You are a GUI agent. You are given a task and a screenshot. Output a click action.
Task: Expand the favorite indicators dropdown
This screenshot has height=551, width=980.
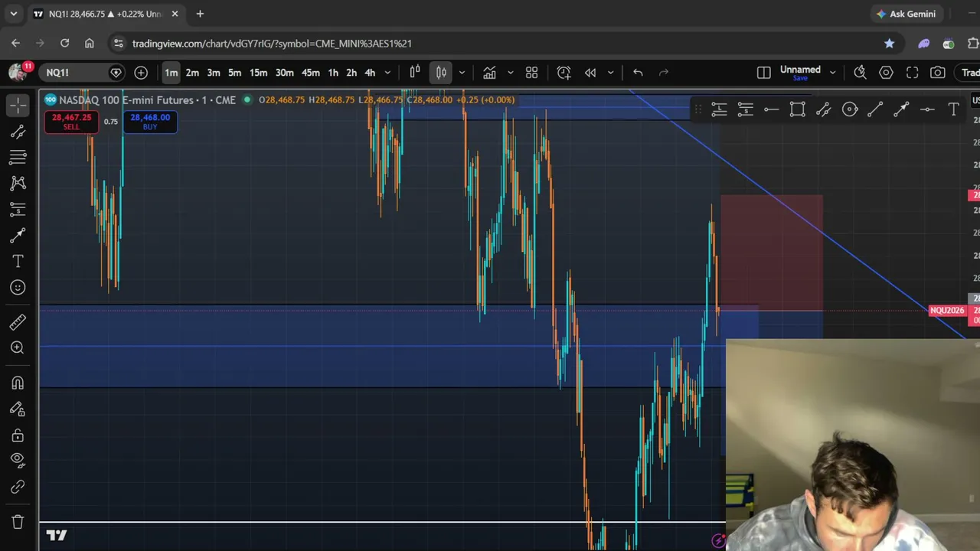pyautogui.click(x=510, y=73)
